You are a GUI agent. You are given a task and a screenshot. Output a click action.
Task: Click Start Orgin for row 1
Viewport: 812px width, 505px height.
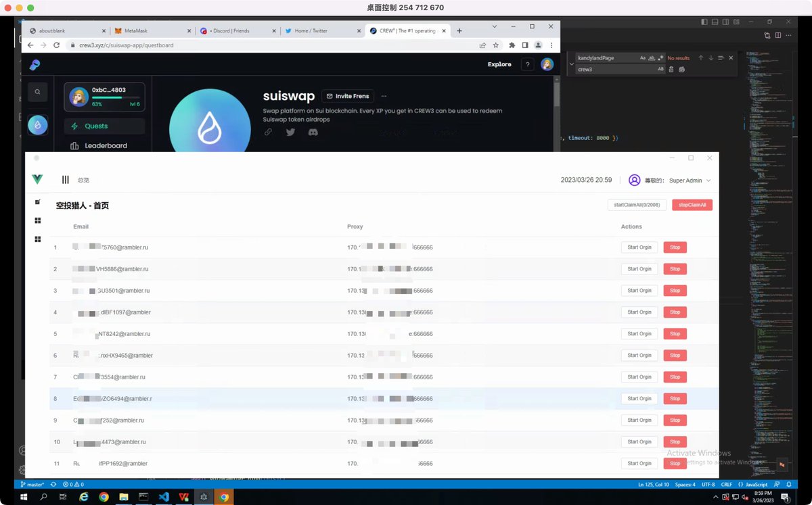(x=639, y=247)
